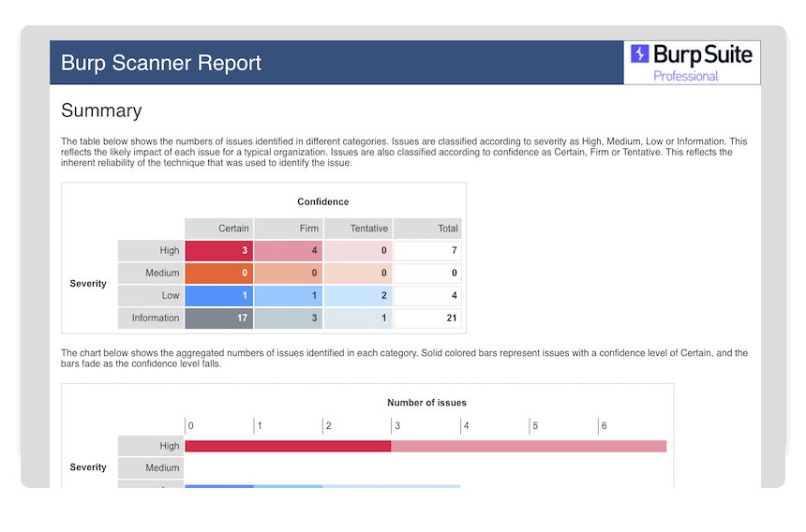Click the Certain column header in table
Viewport: 806px width, 532px height.
218,229
